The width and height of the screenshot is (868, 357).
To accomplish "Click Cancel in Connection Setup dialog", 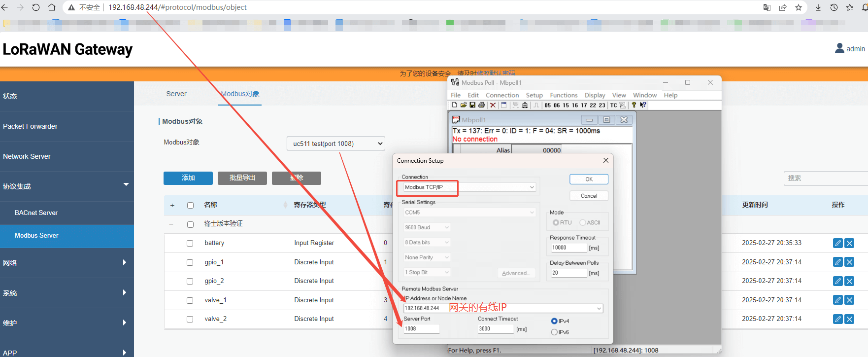I will click(589, 196).
